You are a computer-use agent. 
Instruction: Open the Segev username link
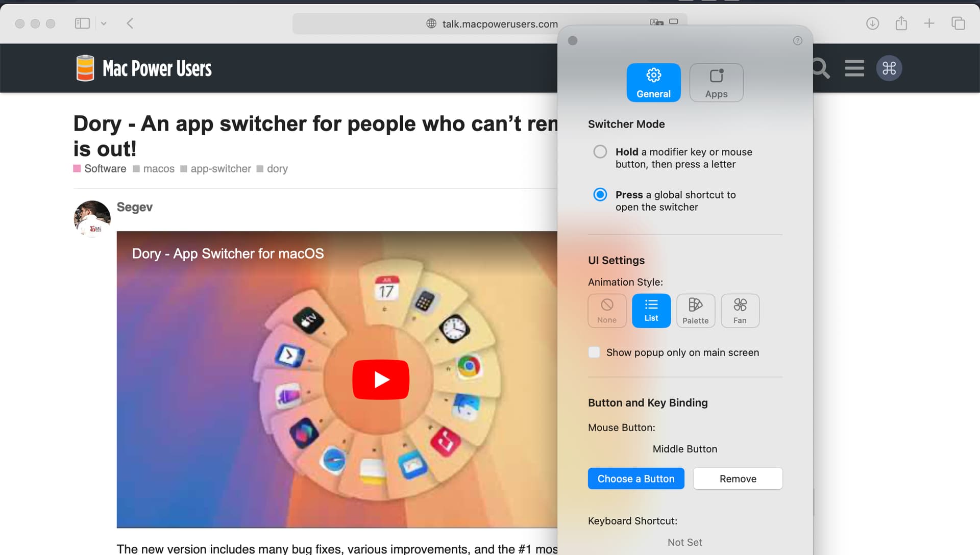(x=135, y=207)
